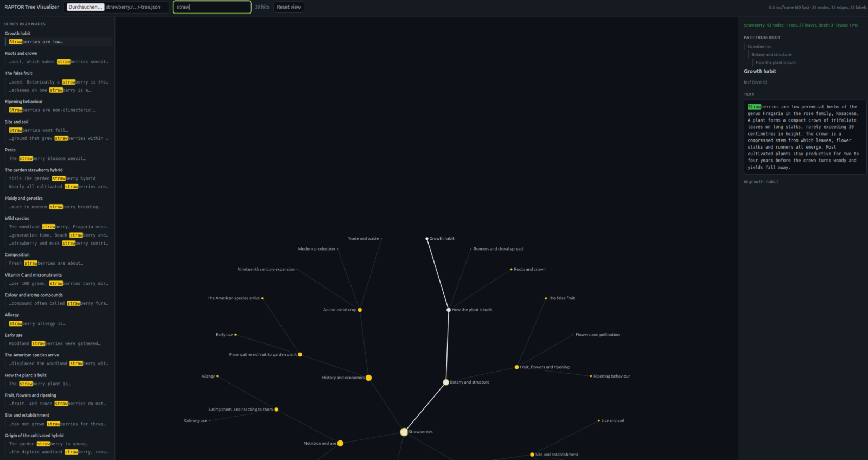
Task: Select the Nutrition and use node
Action: [340, 443]
